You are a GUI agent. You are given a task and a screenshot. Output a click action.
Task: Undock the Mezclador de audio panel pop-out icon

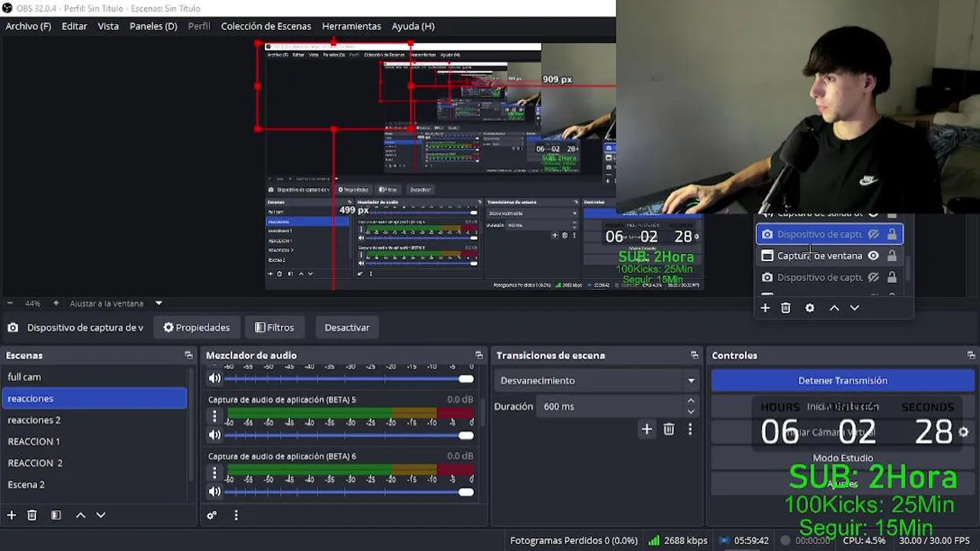point(479,355)
